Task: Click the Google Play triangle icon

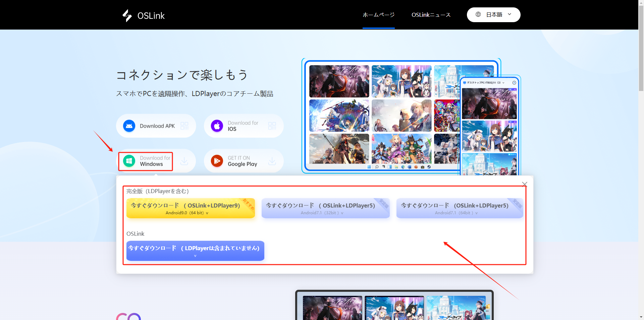Action: 217,161
